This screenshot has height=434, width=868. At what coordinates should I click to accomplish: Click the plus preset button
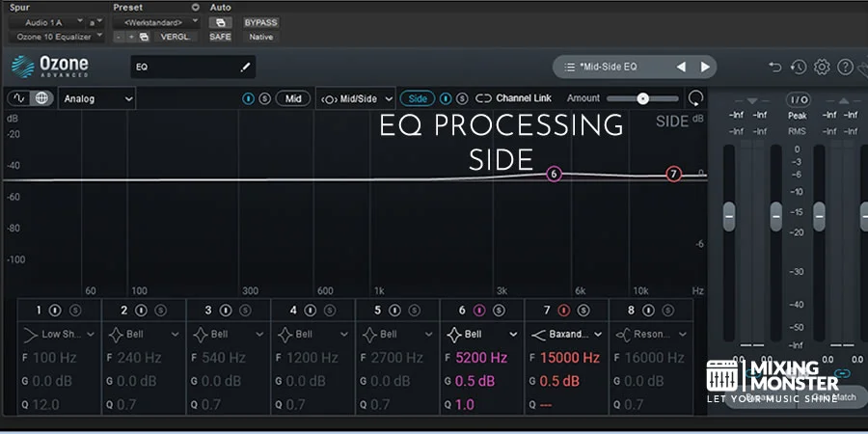pos(131,37)
